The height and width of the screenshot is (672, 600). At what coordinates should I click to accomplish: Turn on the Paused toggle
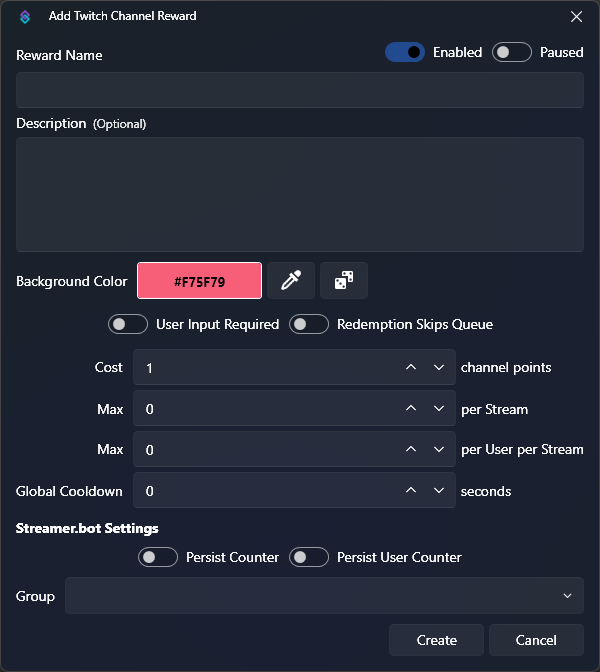click(511, 52)
